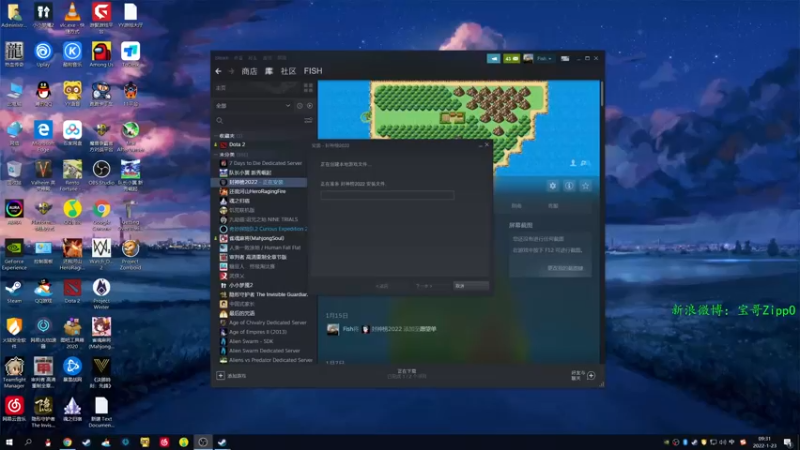Select Alien Swarm - SDK entry

[251, 341]
